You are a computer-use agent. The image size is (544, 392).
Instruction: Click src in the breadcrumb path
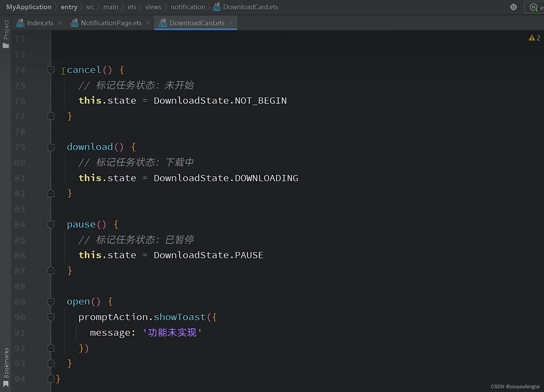tap(90, 7)
